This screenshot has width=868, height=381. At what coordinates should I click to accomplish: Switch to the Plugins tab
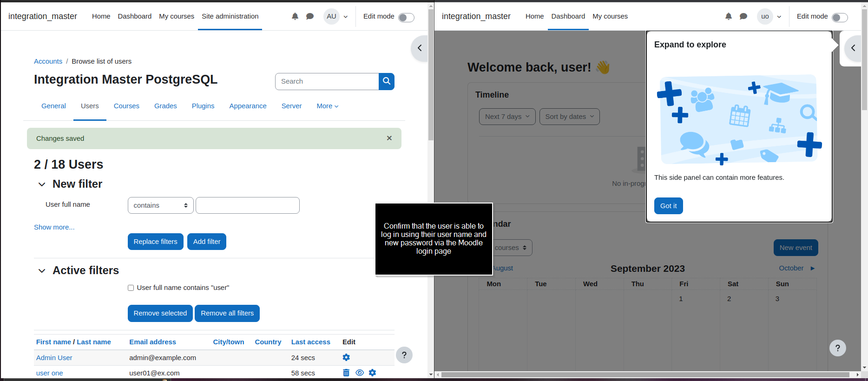[x=203, y=106]
